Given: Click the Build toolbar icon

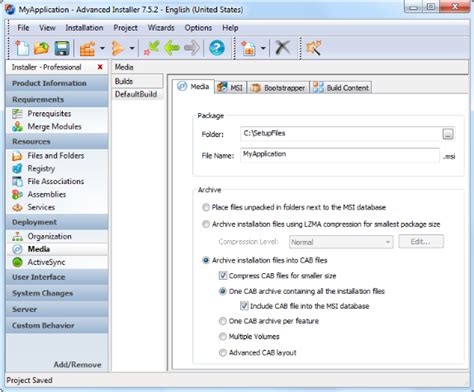Looking at the screenshot, I should tap(87, 48).
